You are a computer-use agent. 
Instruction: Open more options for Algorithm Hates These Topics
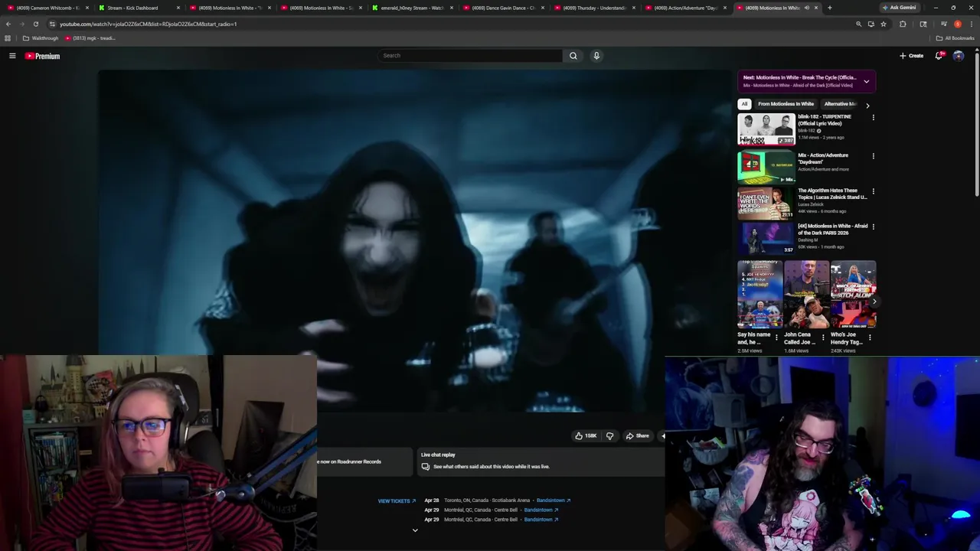[873, 191]
